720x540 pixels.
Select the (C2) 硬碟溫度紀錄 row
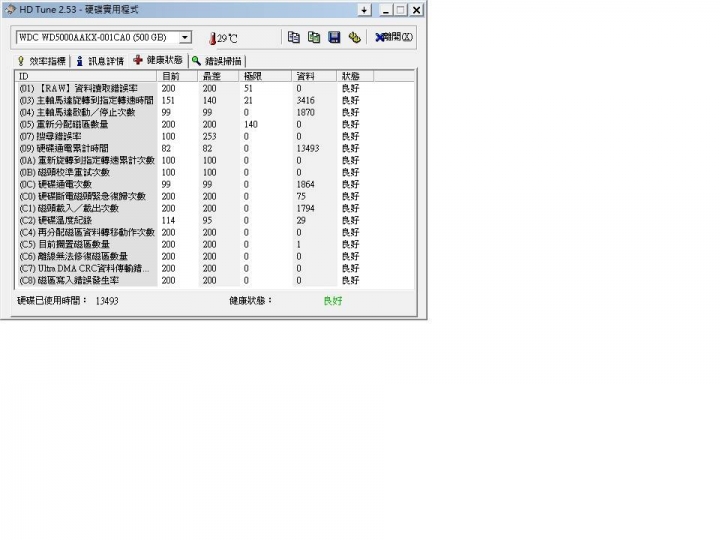click(x=215, y=220)
